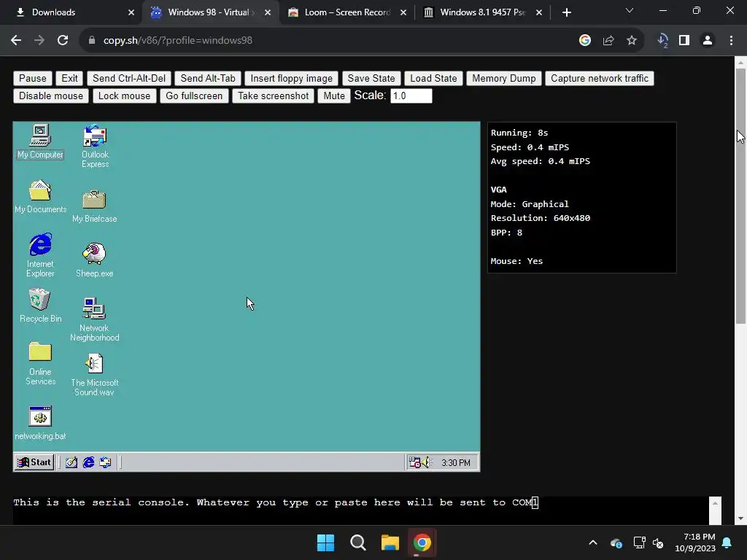Click the Task Scheduler tray icon

pos(414,462)
